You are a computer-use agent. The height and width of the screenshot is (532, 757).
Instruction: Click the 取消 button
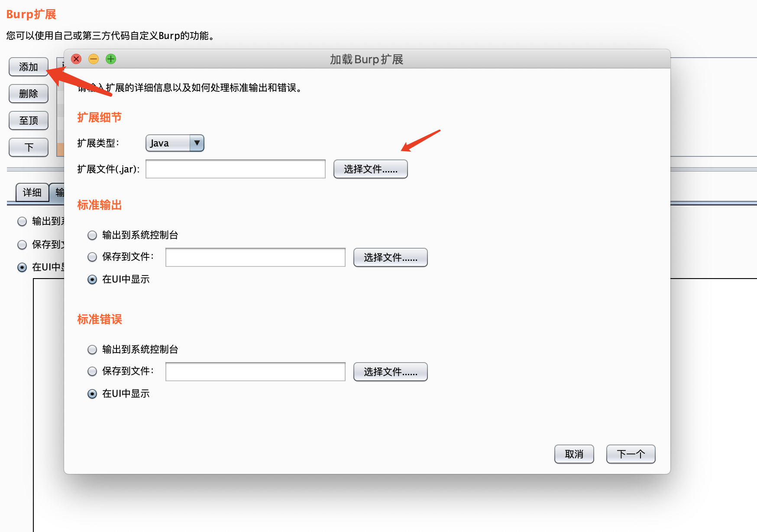[x=574, y=454]
